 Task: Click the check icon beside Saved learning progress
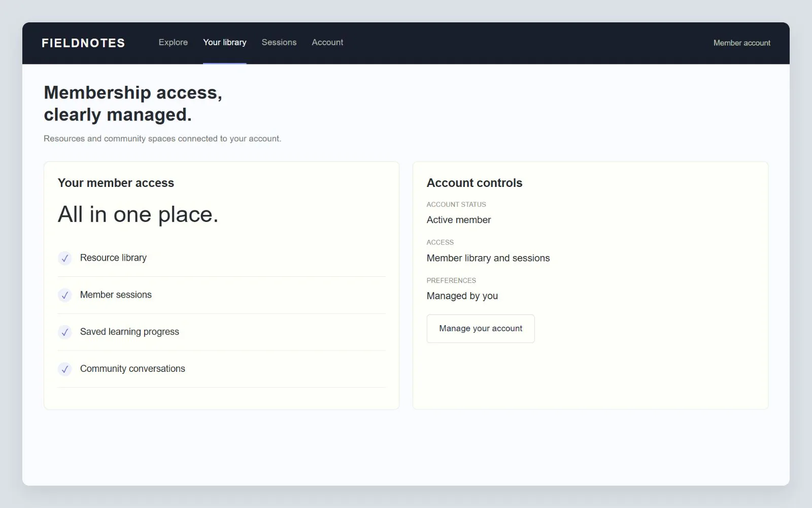coord(65,332)
